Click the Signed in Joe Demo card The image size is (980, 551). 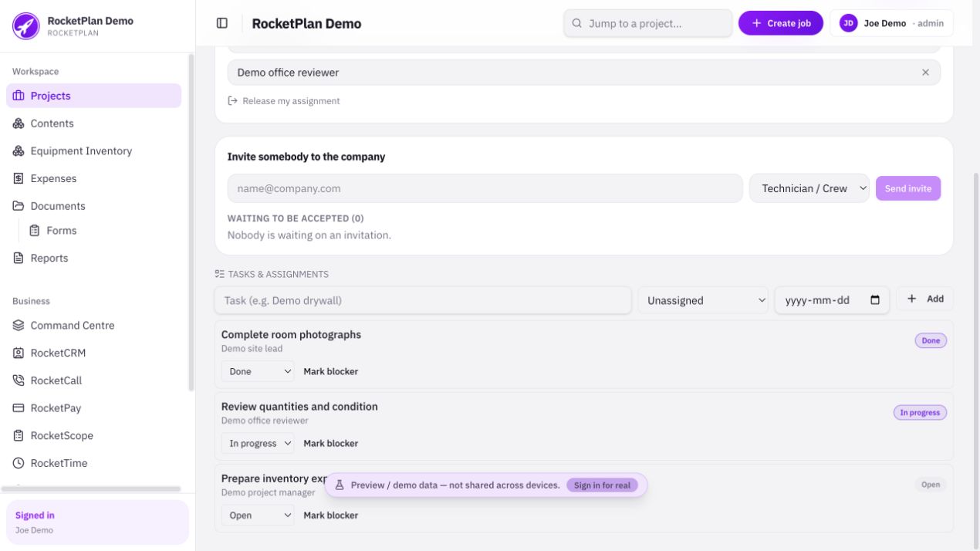(x=97, y=522)
